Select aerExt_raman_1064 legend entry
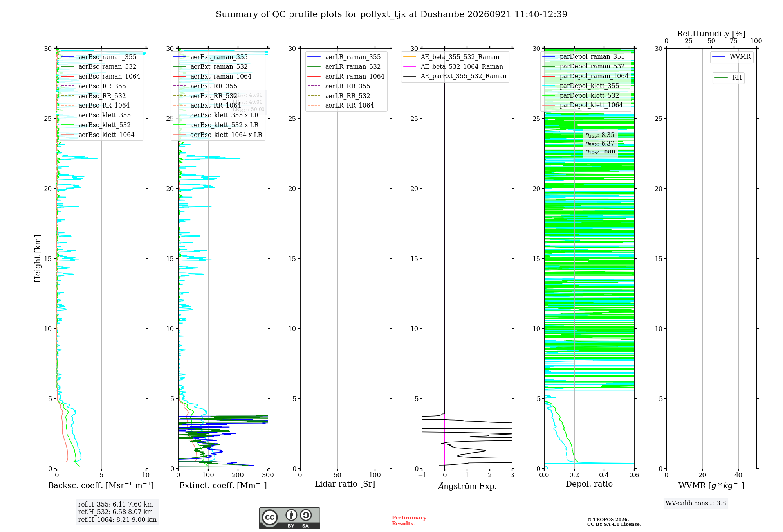The height and width of the screenshot is (532, 783). [x=212, y=77]
